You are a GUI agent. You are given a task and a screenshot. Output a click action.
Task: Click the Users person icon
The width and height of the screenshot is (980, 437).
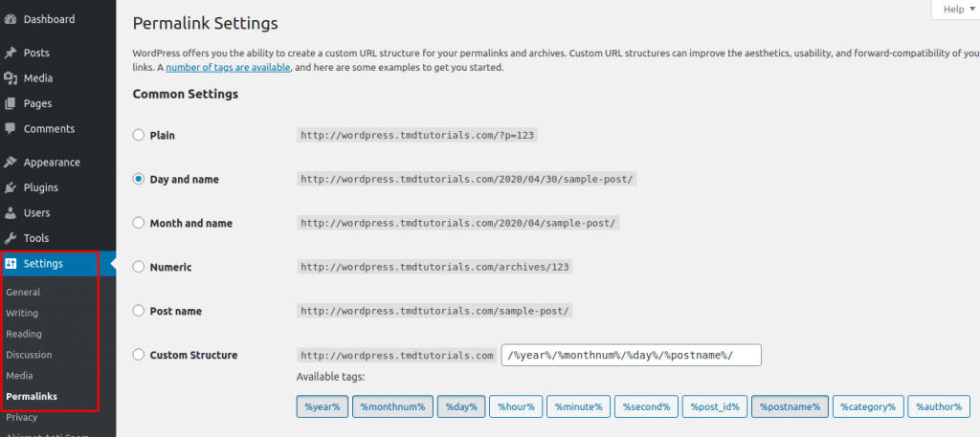tap(11, 213)
